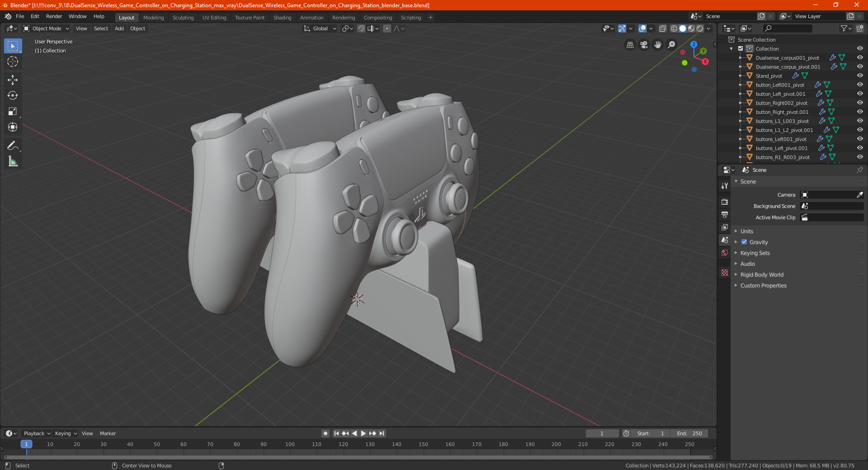Click the current frame number field
Screen dimensions: 868x470
pos(602,433)
